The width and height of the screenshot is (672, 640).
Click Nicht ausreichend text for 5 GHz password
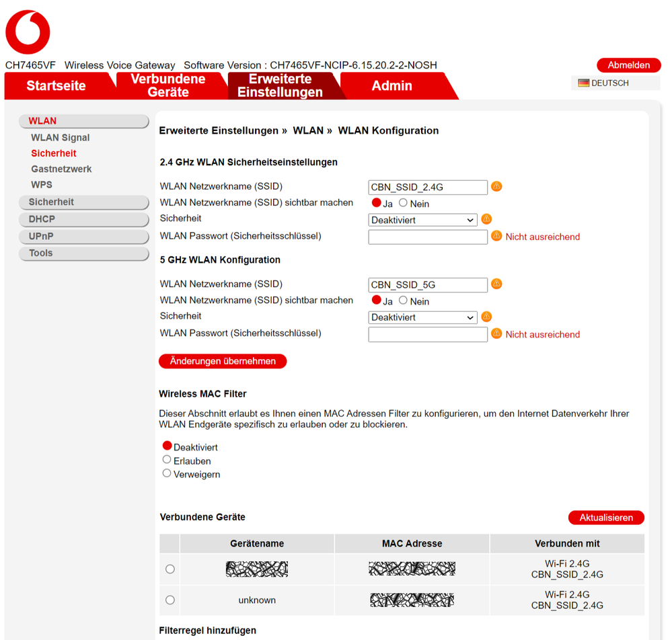click(x=543, y=335)
